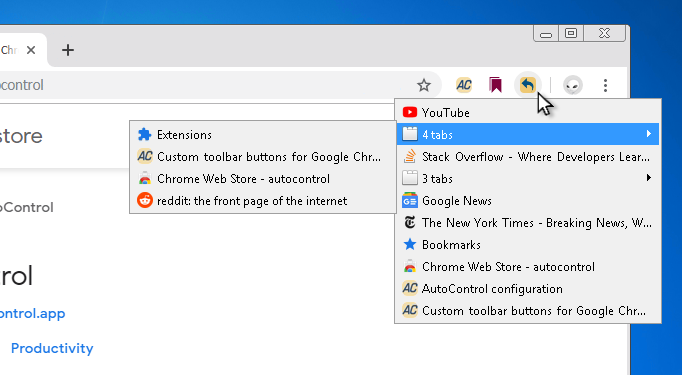Click the yellow undo-close-tab toolbar button
682x375 pixels.
click(x=528, y=85)
